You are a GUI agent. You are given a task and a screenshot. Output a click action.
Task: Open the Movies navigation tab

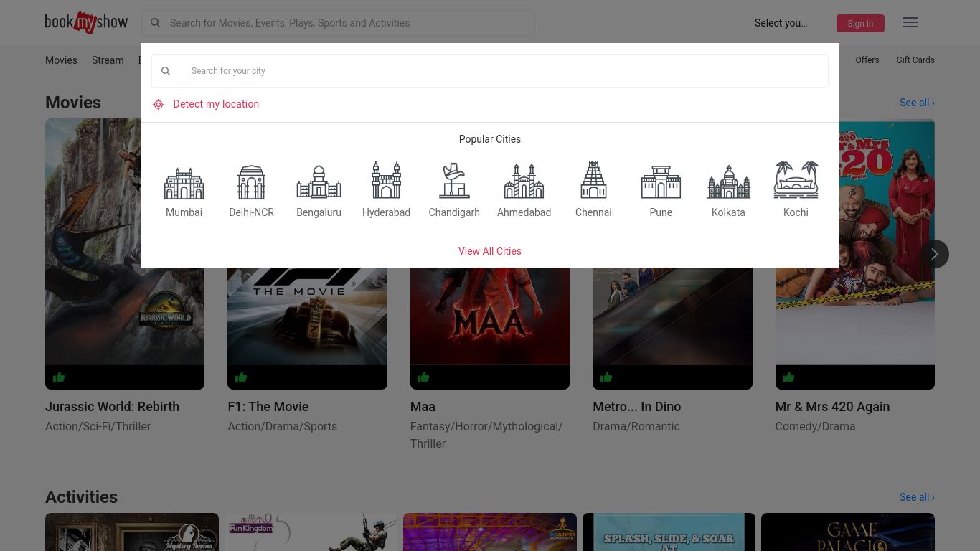pyautogui.click(x=61, y=60)
